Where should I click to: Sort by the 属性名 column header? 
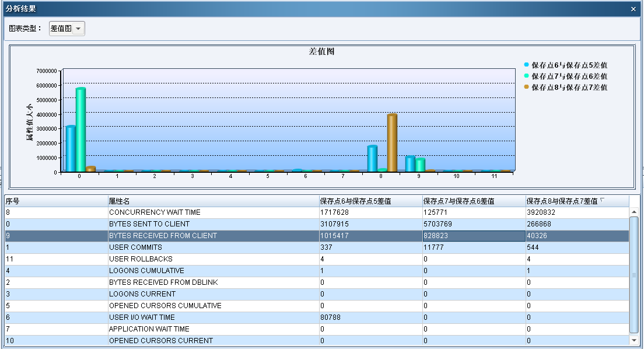click(x=212, y=201)
